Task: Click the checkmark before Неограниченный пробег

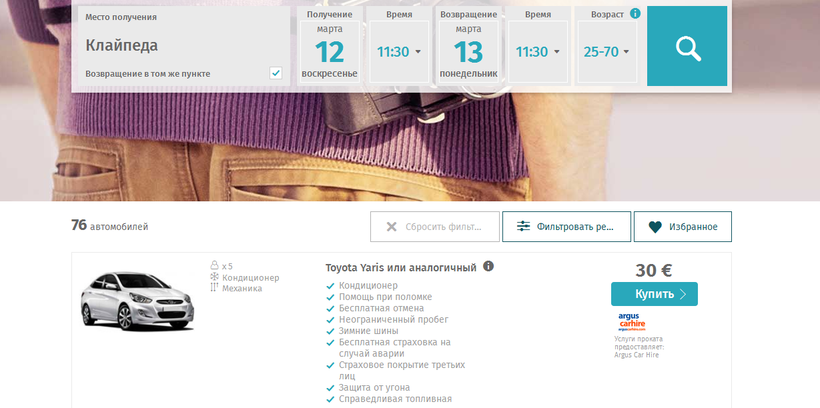Action: (x=330, y=320)
